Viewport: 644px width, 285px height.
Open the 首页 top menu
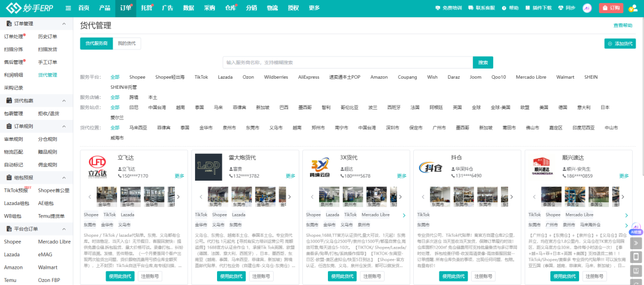[x=84, y=8]
